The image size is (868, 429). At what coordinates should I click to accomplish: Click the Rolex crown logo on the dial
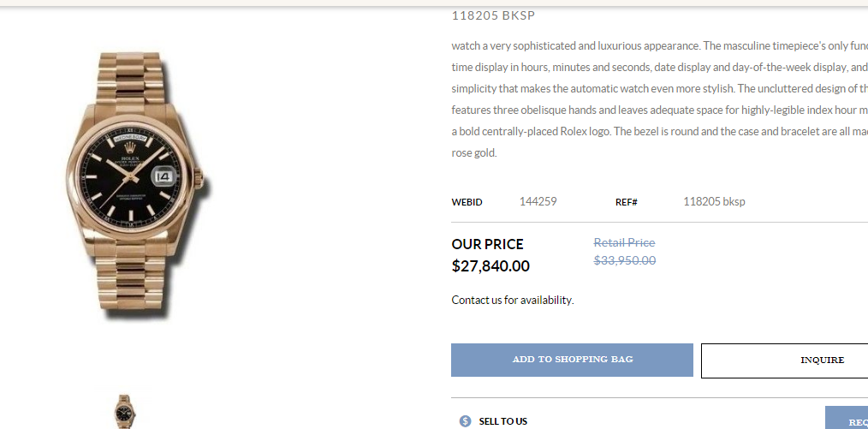click(x=130, y=147)
